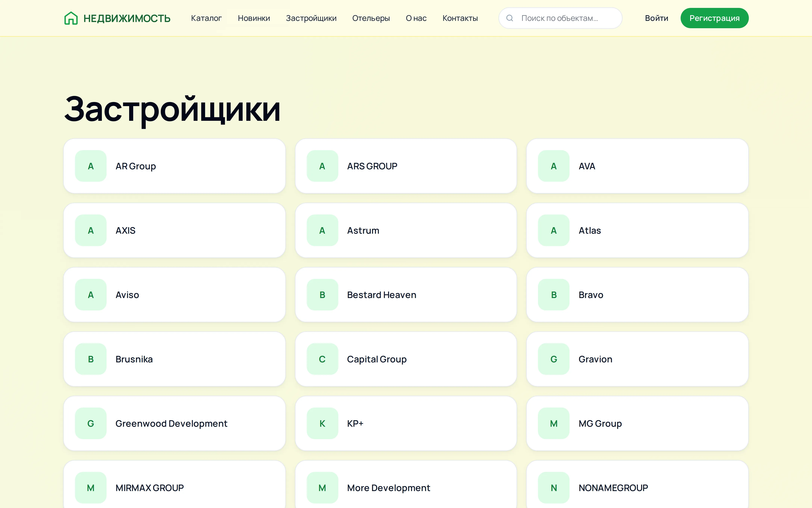Open the MIRMAX GROUP developer name
This screenshot has height=508, width=812.
click(150, 488)
